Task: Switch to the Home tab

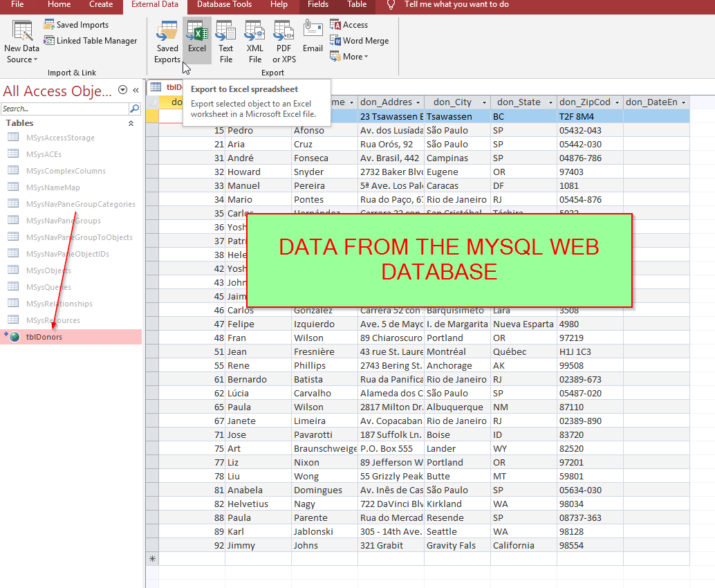Action: pos(59,5)
